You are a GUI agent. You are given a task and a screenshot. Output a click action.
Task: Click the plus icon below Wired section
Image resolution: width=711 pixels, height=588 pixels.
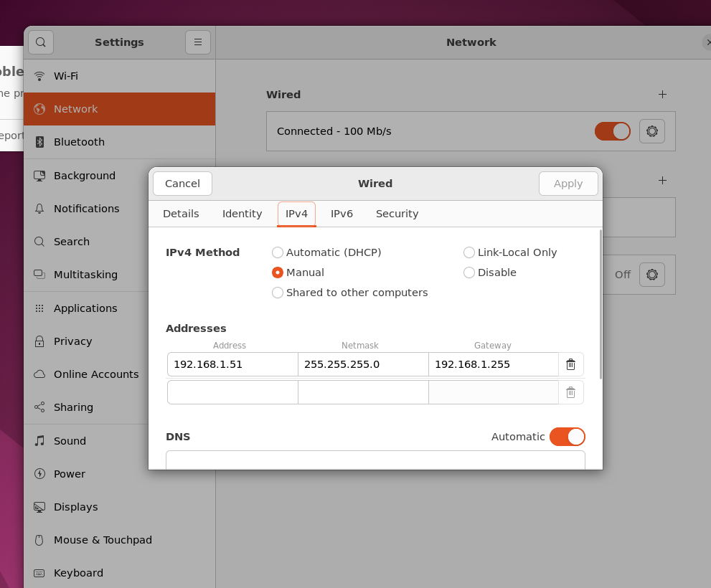[662, 181]
